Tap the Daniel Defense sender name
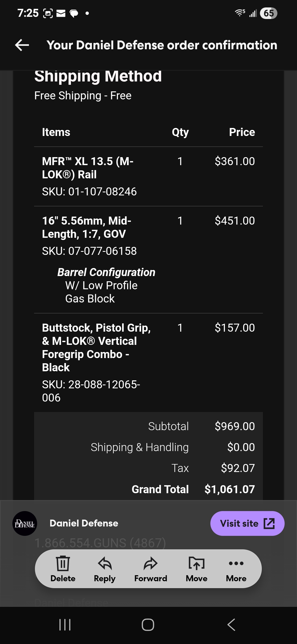 pyautogui.click(x=84, y=523)
